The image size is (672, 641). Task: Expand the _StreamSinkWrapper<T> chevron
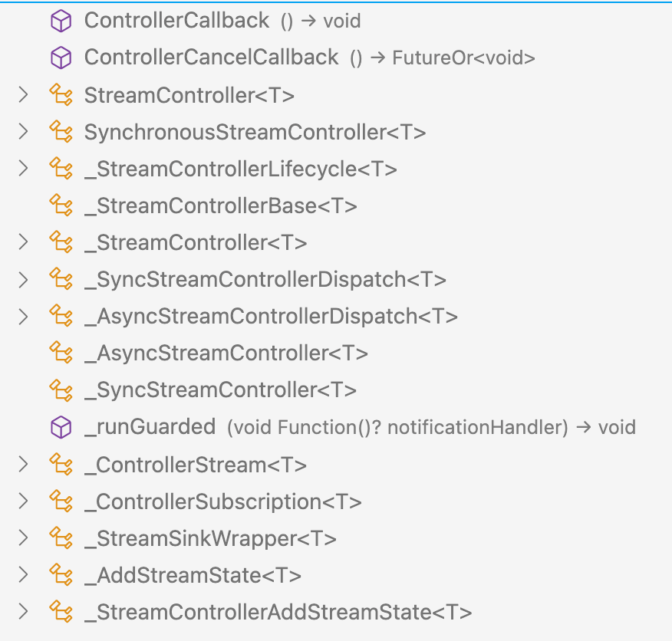23,537
